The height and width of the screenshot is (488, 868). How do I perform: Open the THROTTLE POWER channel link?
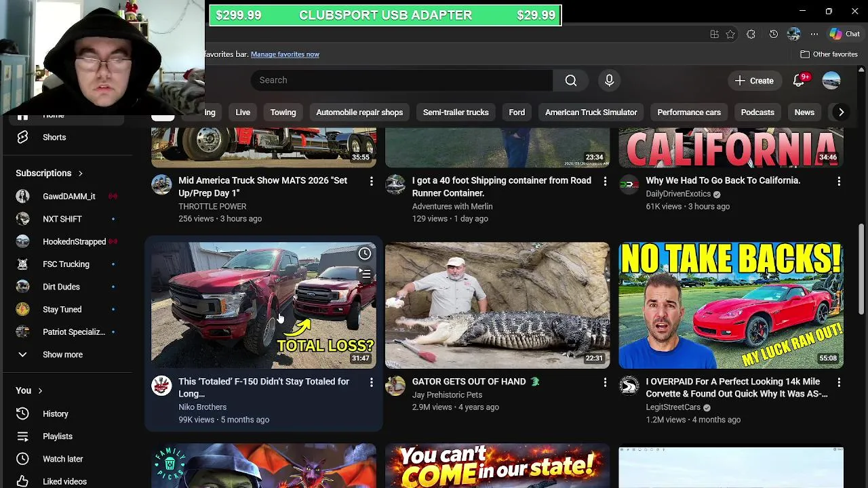[212, 207]
